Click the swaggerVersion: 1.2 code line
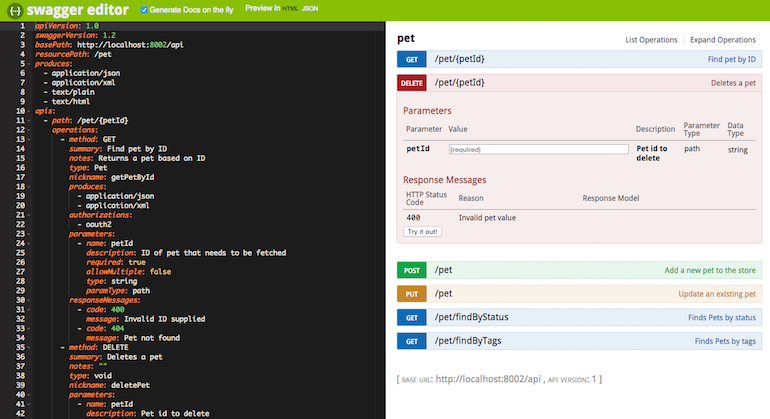 pyautogui.click(x=75, y=35)
